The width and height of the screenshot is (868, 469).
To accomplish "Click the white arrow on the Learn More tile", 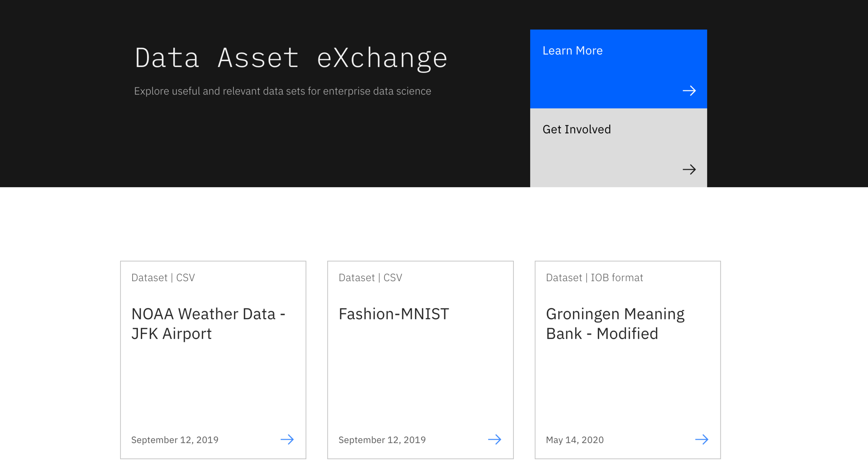I will click(689, 91).
